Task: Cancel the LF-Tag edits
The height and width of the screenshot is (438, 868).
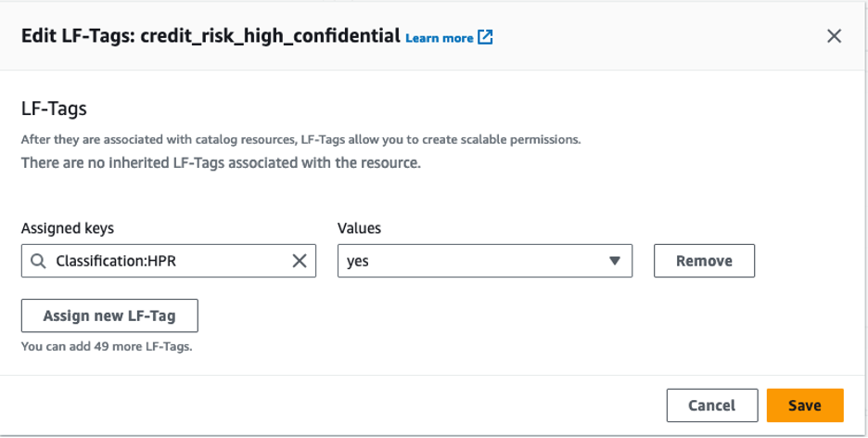Action: [x=711, y=406]
